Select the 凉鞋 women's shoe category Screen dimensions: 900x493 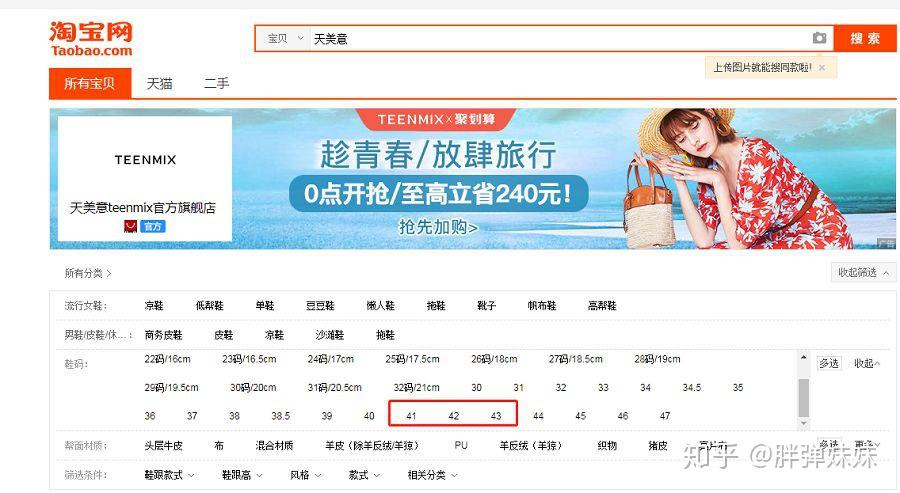(154, 306)
